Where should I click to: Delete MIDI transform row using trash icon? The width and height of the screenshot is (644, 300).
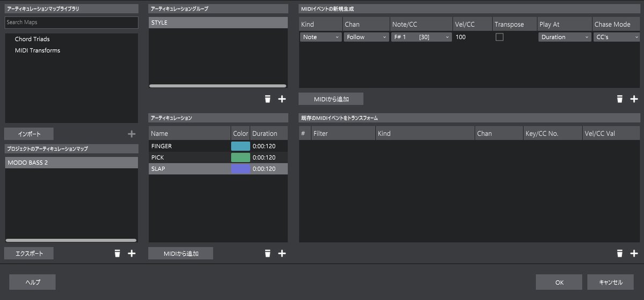(x=619, y=253)
